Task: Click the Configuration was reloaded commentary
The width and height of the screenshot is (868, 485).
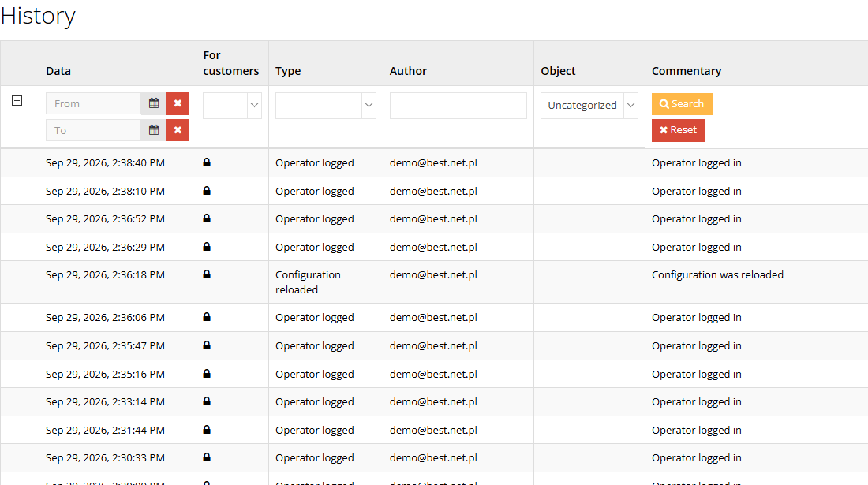Action: pos(717,275)
